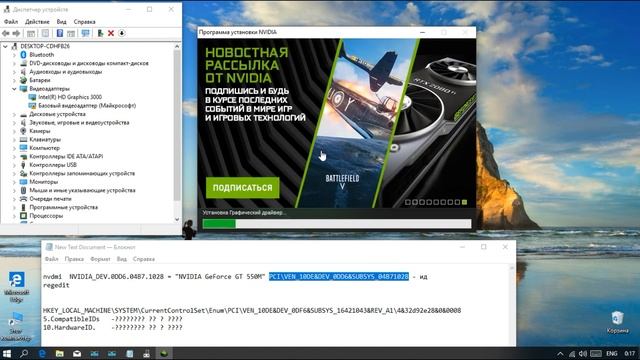Click the green ПОДПИСАТЬСЯ button
Image resolution: width=640 pixels, height=360 pixels.
click(242, 188)
